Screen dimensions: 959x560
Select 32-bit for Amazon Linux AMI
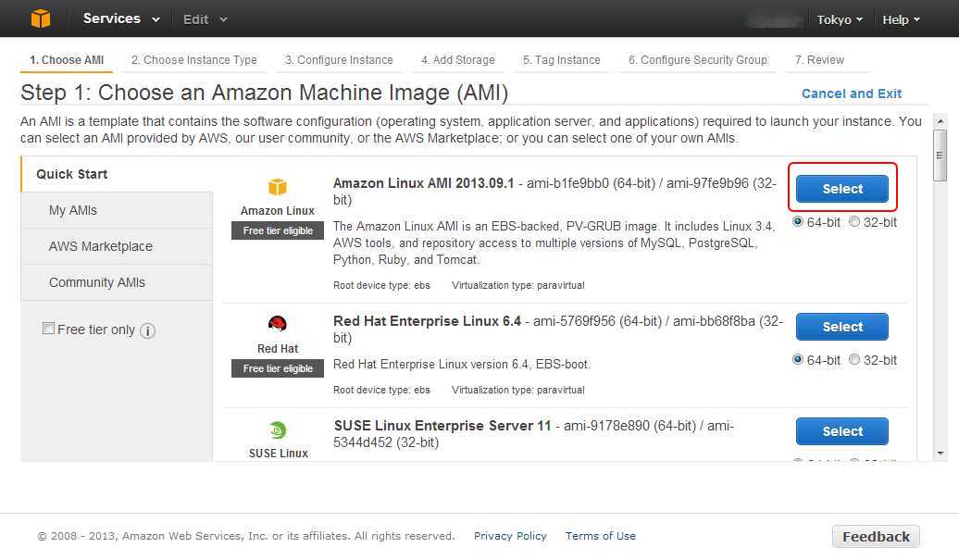(854, 222)
